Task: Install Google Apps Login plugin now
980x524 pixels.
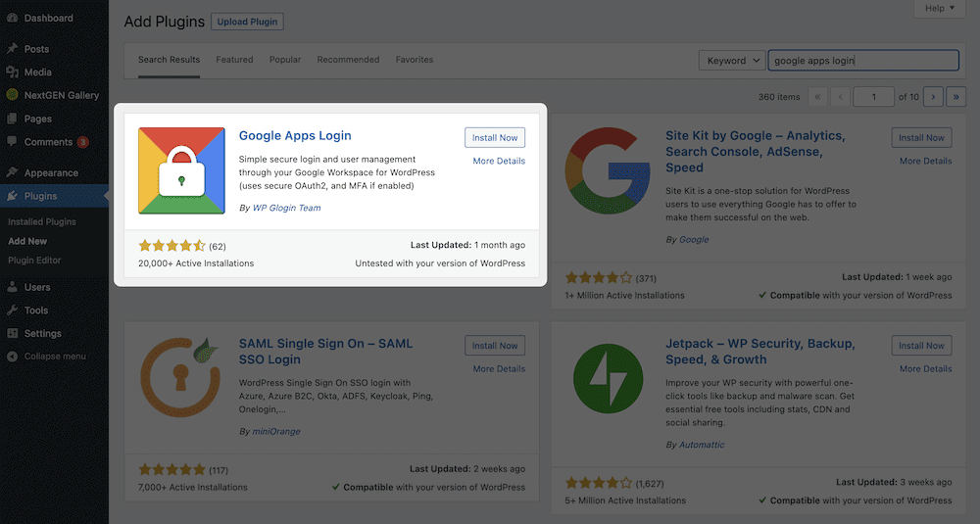Action: pyautogui.click(x=495, y=137)
